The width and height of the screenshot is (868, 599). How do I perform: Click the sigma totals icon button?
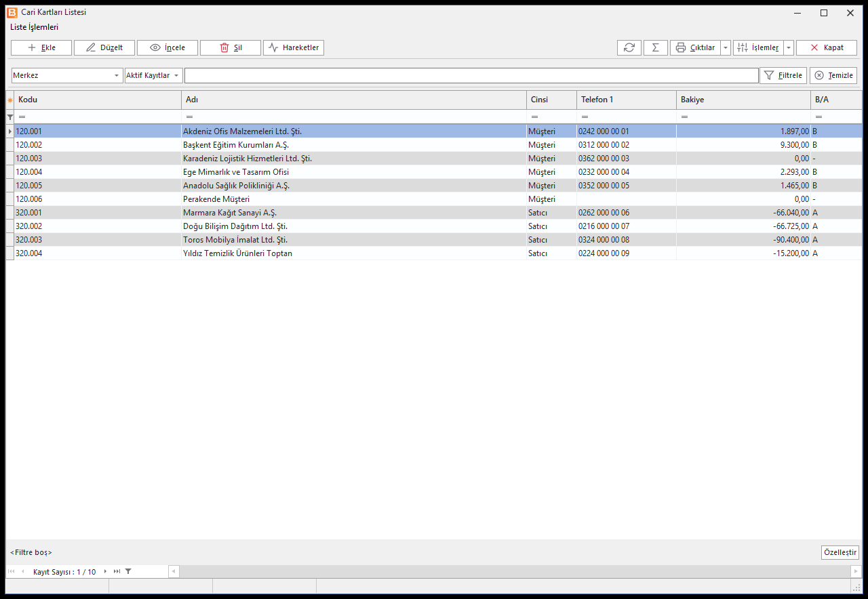655,47
